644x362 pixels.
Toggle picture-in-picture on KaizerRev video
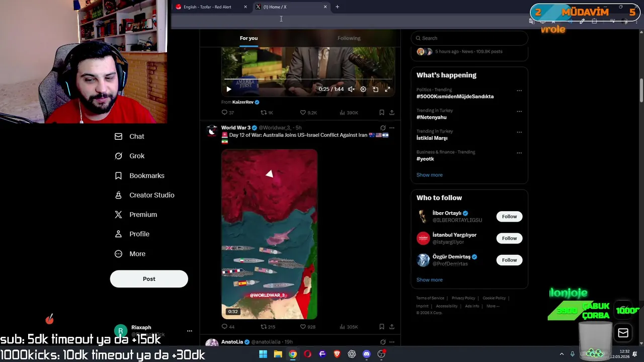(375, 89)
